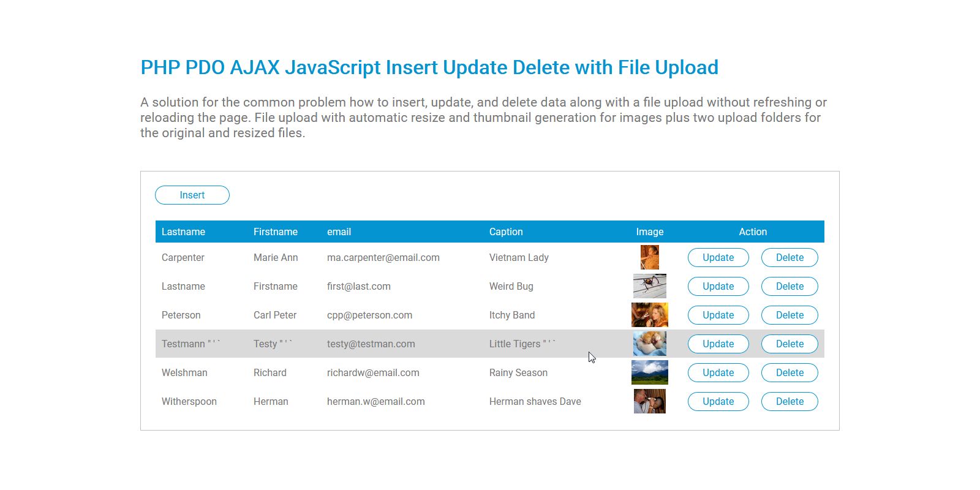Delete the Rainy Season entry
Image resolution: width=980 pixels, height=490 pixels.
[790, 373]
